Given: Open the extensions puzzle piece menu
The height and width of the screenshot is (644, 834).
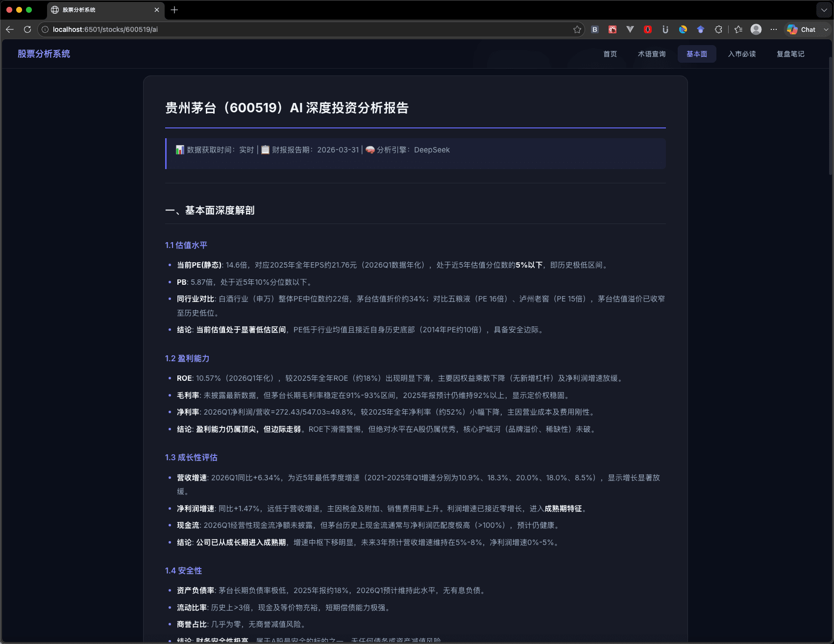Looking at the screenshot, I should [x=718, y=29].
